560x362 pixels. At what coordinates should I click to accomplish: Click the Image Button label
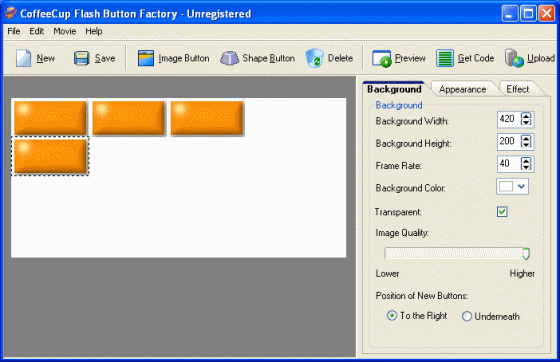pos(184,58)
